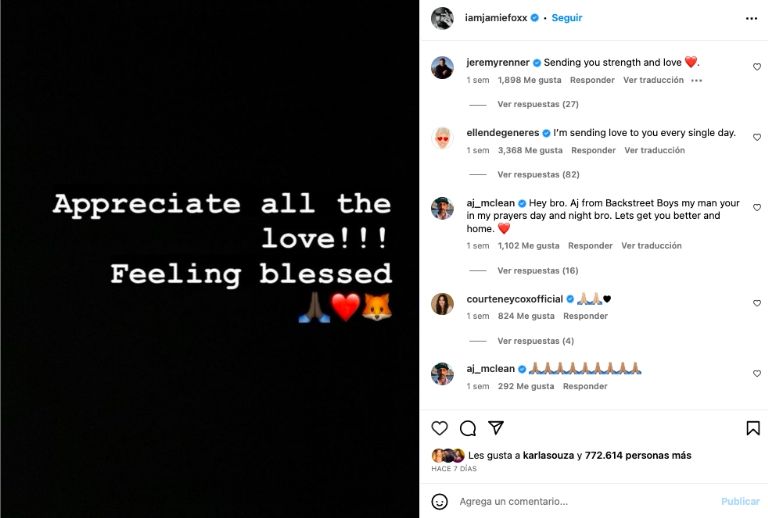Like courteneycoxofficial's comment
Image resolution: width=768 pixels, height=518 pixels.
(756, 303)
